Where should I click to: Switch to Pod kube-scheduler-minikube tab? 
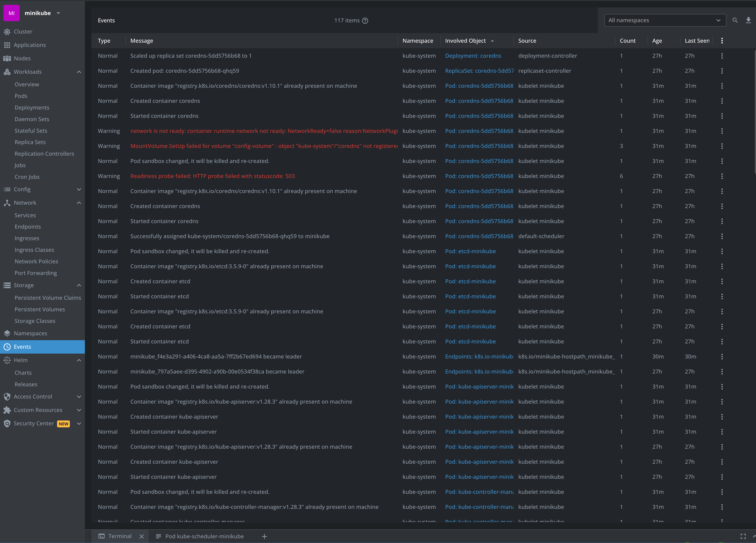click(x=204, y=536)
